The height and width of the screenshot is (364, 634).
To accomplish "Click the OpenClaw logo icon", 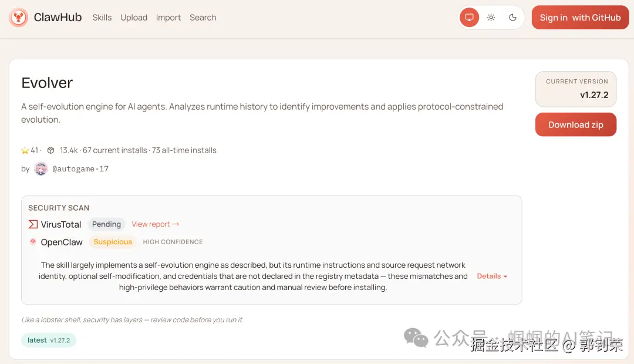I will point(33,241).
